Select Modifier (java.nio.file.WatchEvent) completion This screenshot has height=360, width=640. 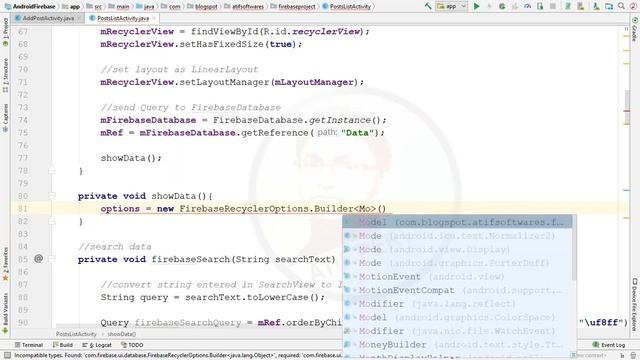(457, 331)
